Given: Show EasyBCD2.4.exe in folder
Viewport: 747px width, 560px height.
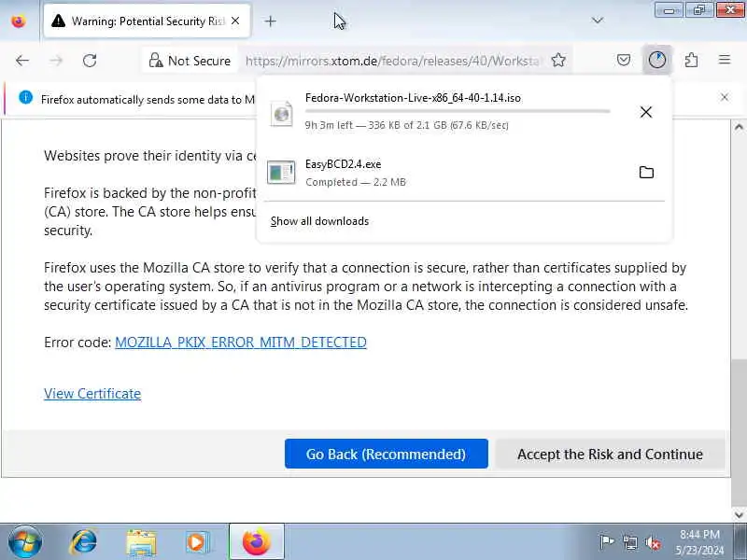Looking at the screenshot, I should 646,172.
